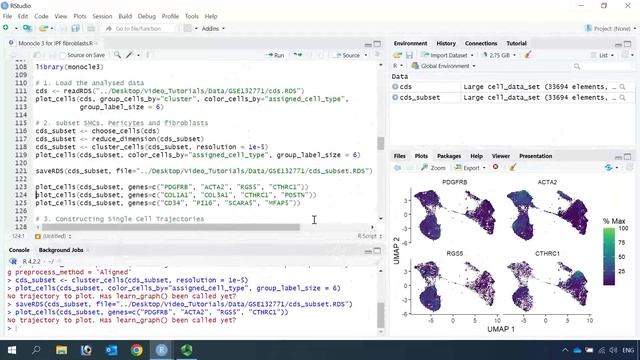Open the Addins dropdown menu
Image resolution: width=640 pixels, height=360 pixels.
point(213,29)
